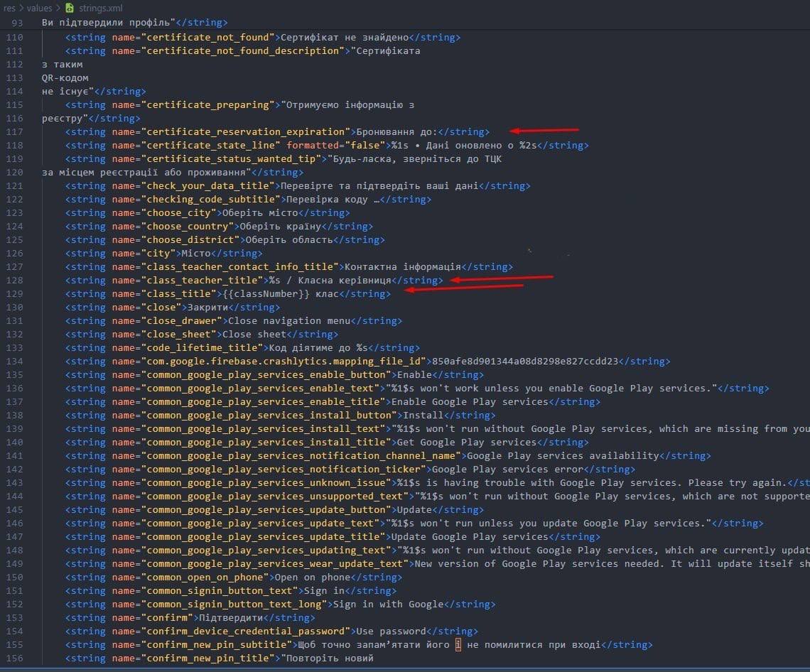The height and width of the screenshot is (672, 810).
Task: Expand the values folder breadcrumb
Action: point(40,9)
